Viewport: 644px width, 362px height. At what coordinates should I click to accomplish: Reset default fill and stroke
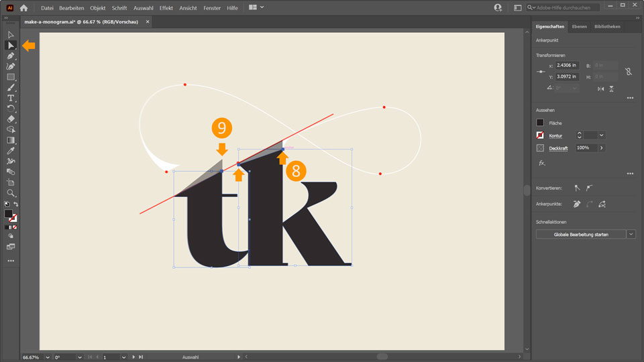(7, 204)
